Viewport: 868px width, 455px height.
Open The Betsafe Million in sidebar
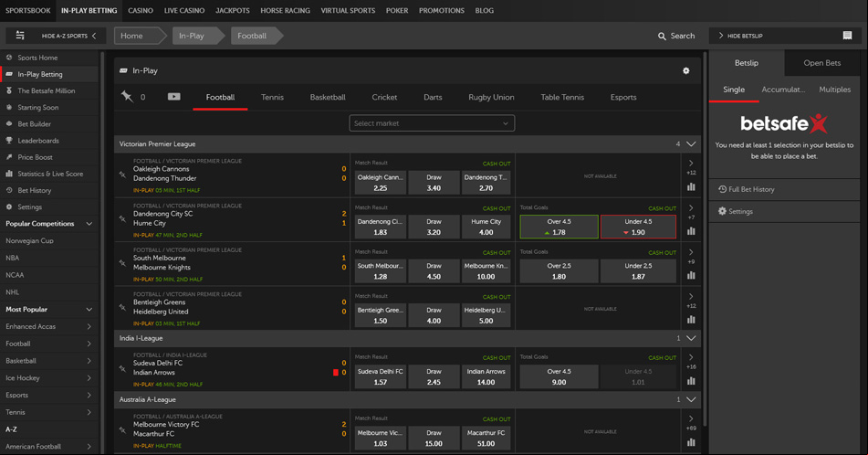tap(50, 90)
